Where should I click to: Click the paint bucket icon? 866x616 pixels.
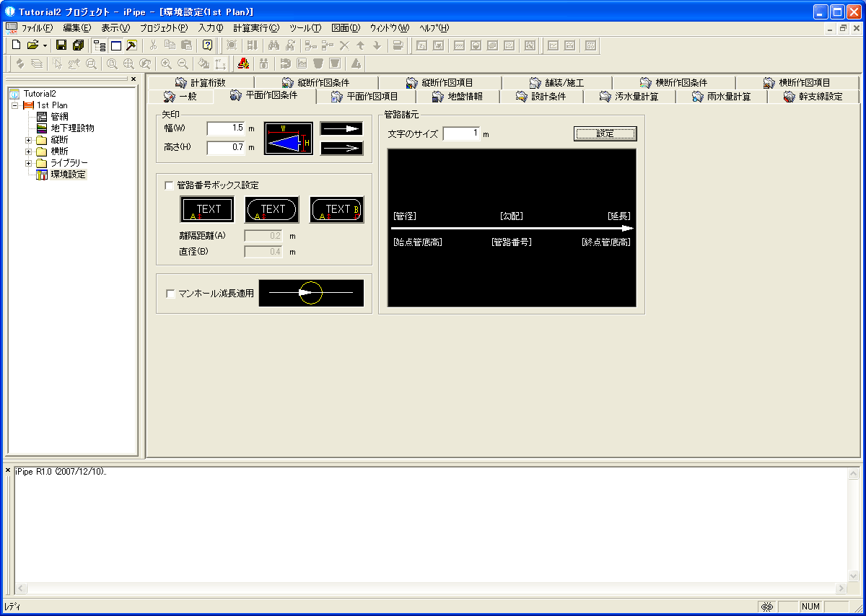[x=204, y=63]
